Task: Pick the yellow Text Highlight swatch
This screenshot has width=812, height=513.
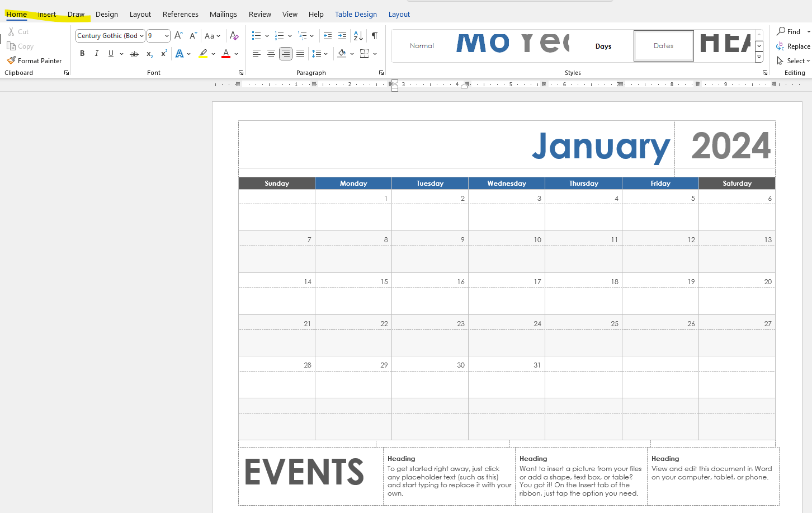Action: [x=204, y=54]
